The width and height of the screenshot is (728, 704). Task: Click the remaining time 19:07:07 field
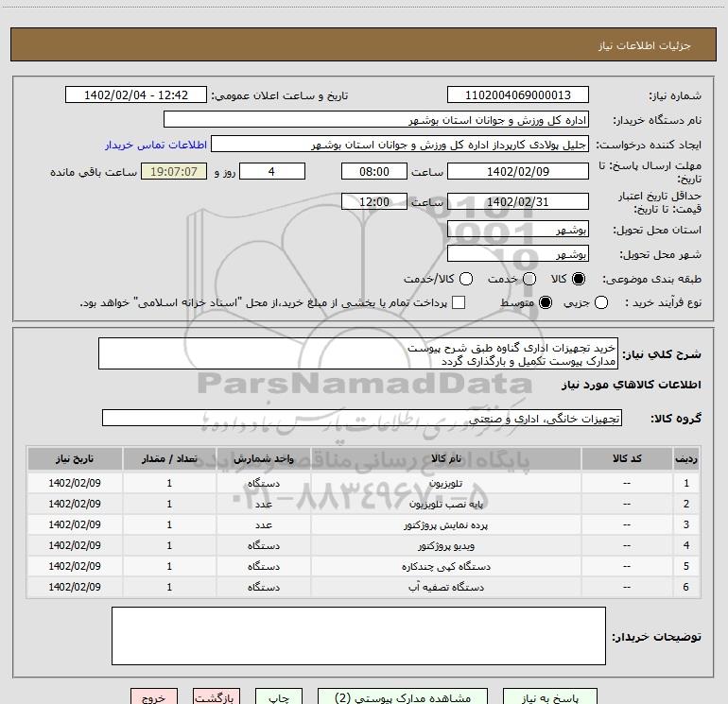point(174,171)
